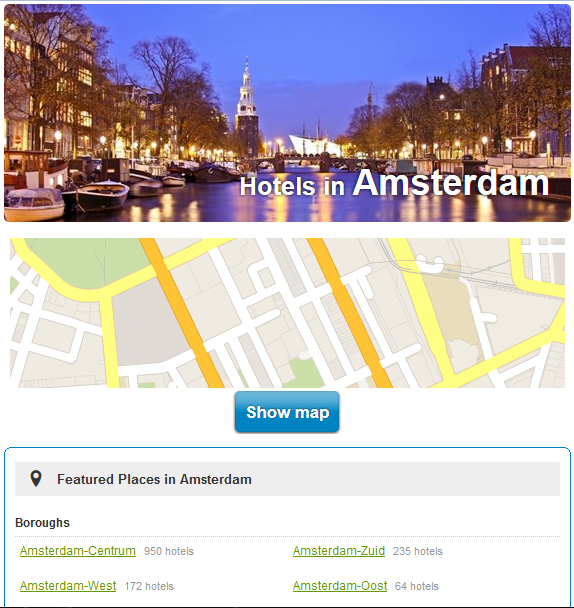Click the street map preview image
This screenshot has width=574, height=608.
pyautogui.click(x=287, y=313)
